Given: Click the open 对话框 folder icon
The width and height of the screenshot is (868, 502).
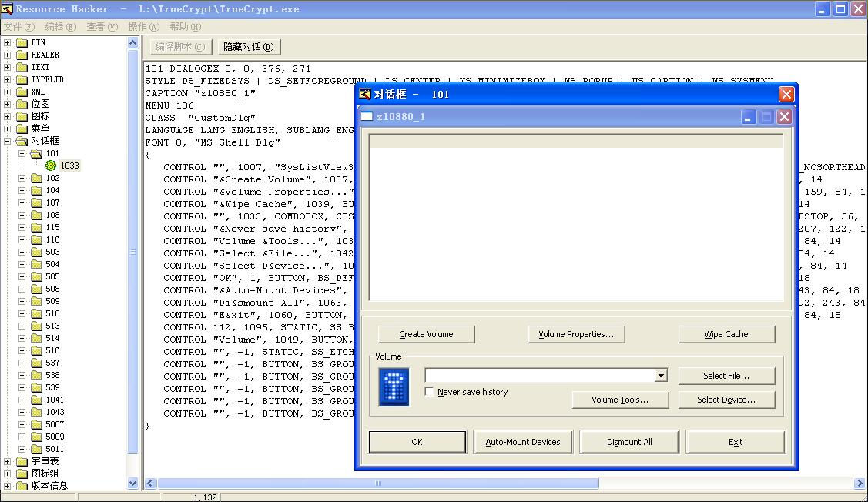Looking at the screenshot, I should (x=22, y=141).
